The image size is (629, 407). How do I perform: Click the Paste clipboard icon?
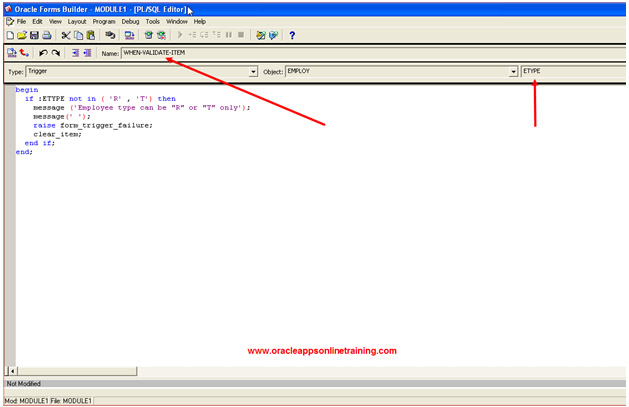[90, 35]
